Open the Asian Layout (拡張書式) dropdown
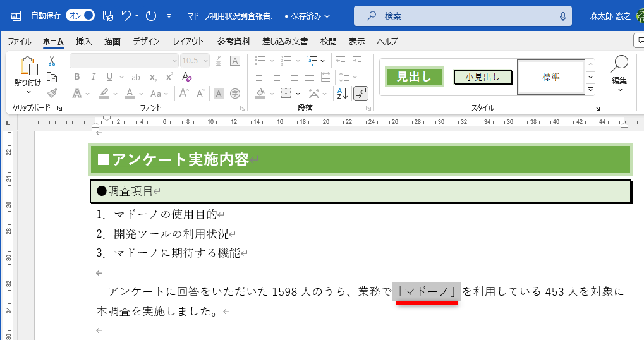644x340 pixels. (318, 94)
